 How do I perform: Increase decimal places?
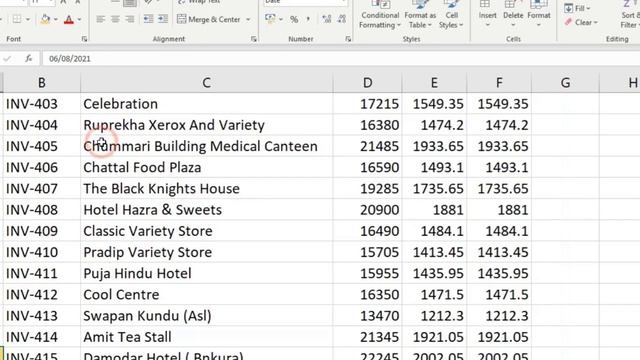point(327,19)
